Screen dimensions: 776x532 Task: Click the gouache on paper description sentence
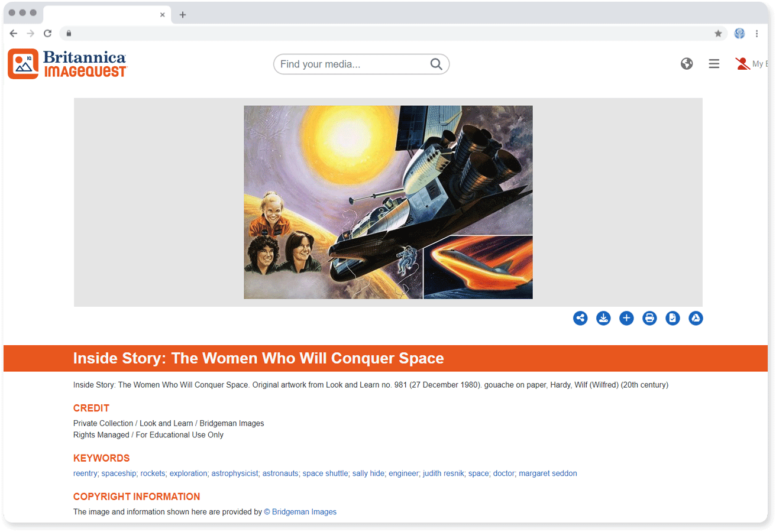(x=371, y=385)
